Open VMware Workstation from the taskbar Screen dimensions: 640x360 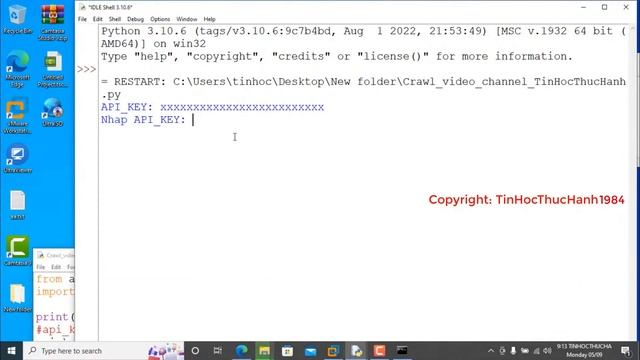click(x=333, y=351)
